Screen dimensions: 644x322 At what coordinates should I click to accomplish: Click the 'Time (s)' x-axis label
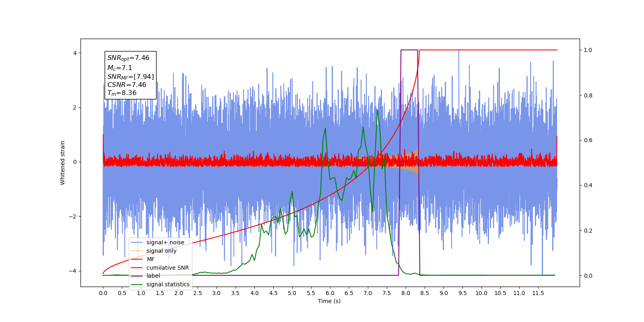click(x=329, y=301)
